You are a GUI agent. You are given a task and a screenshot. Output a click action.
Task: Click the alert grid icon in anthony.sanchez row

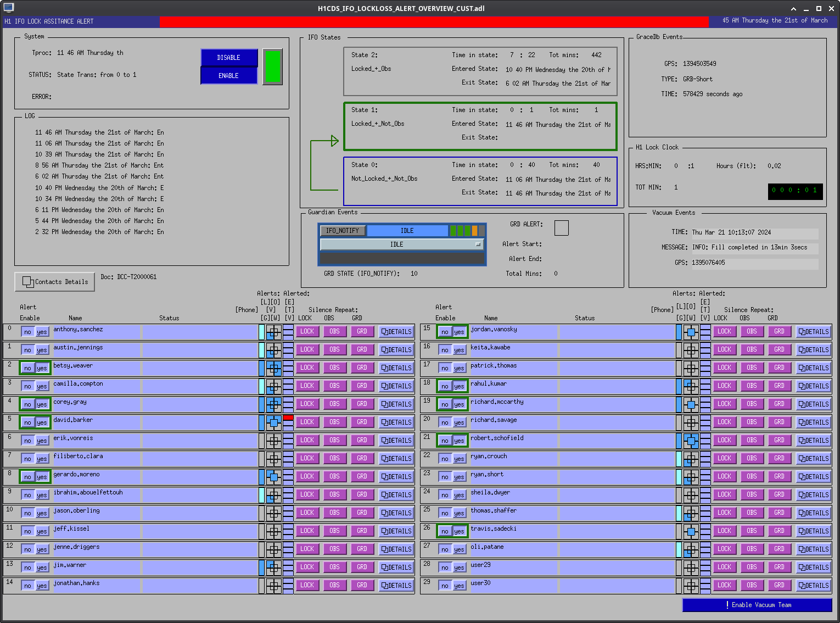[273, 332]
